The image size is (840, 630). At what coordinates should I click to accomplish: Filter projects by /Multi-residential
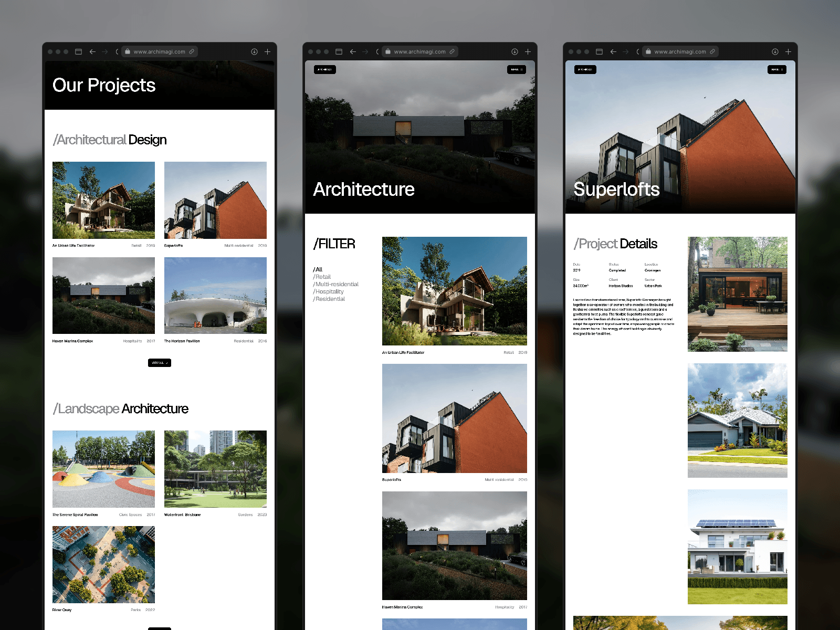click(336, 284)
